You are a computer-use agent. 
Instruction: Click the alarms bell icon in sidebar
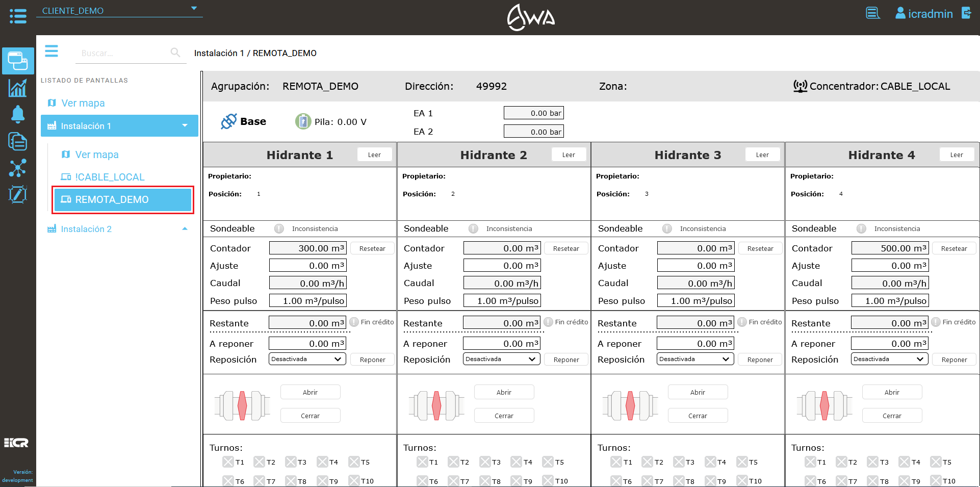[x=17, y=114]
